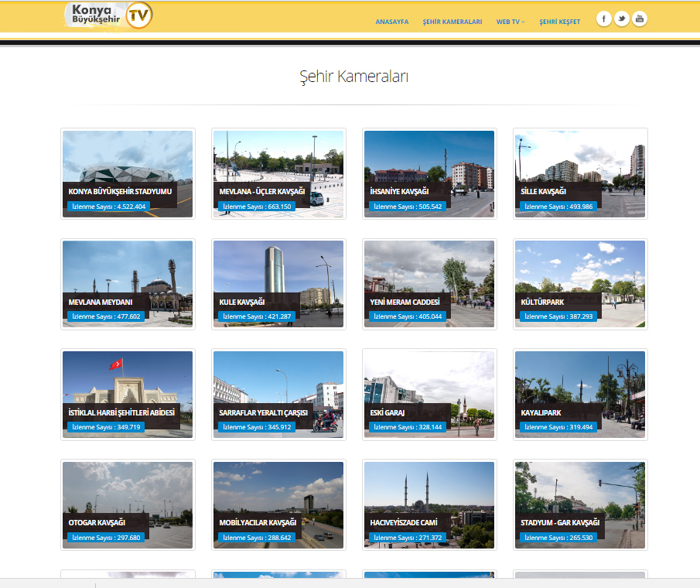View the Kayalıpark camera feed

point(580,395)
